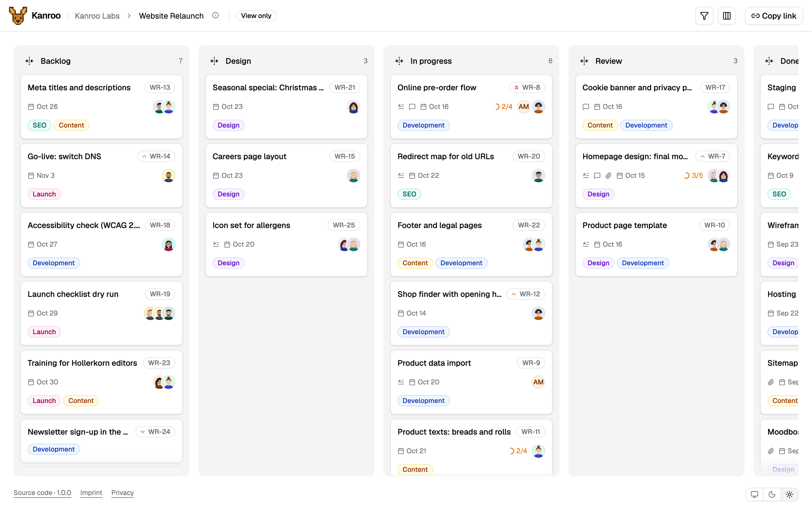Click attachment paperclip on Homepage design card

608,175
